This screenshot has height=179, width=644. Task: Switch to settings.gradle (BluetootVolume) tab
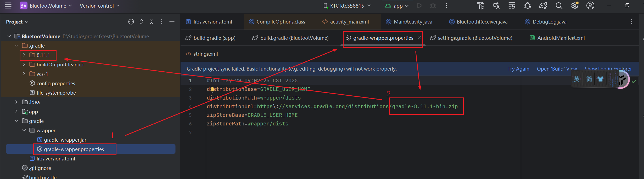click(471, 38)
